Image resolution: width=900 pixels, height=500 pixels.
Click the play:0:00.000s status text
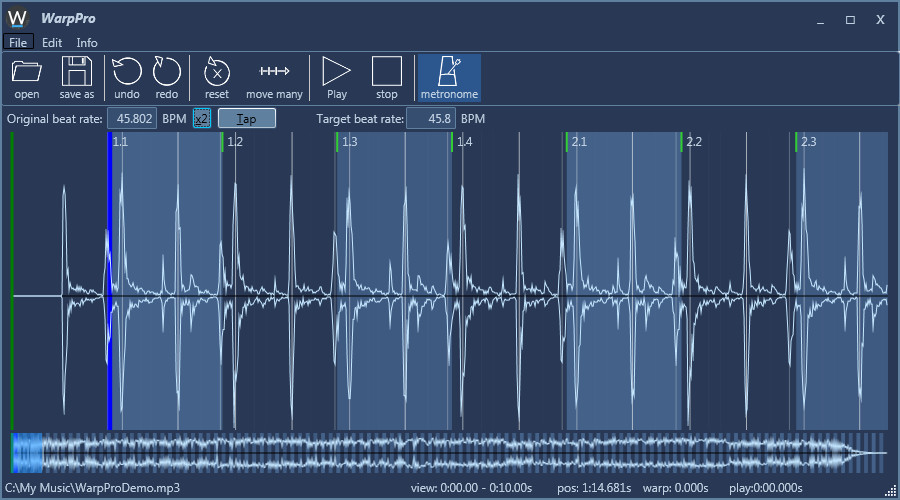click(x=766, y=488)
